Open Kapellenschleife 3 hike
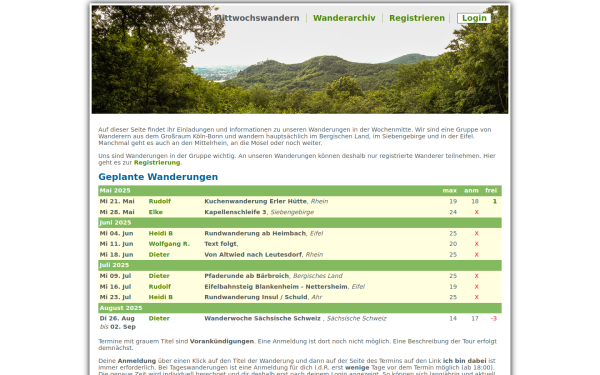 [235, 212]
